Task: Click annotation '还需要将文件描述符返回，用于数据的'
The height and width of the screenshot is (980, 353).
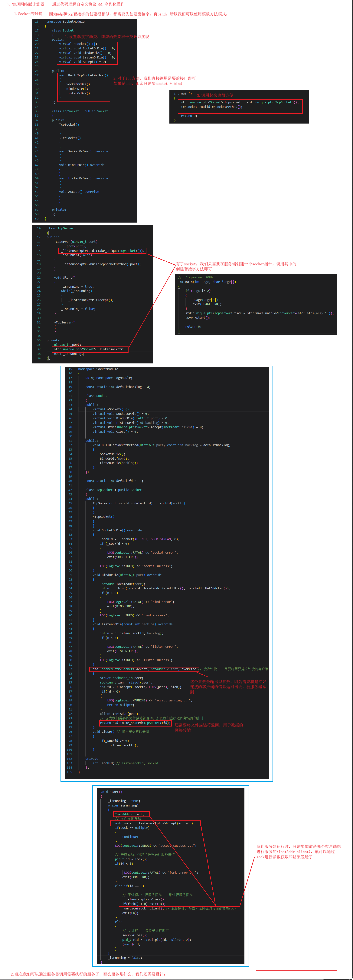Action: (209, 725)
